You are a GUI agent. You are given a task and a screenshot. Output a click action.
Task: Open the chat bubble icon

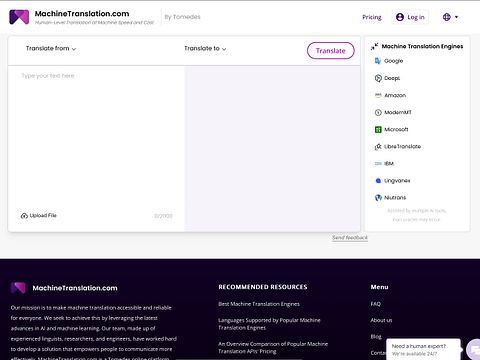click(474, 350)
